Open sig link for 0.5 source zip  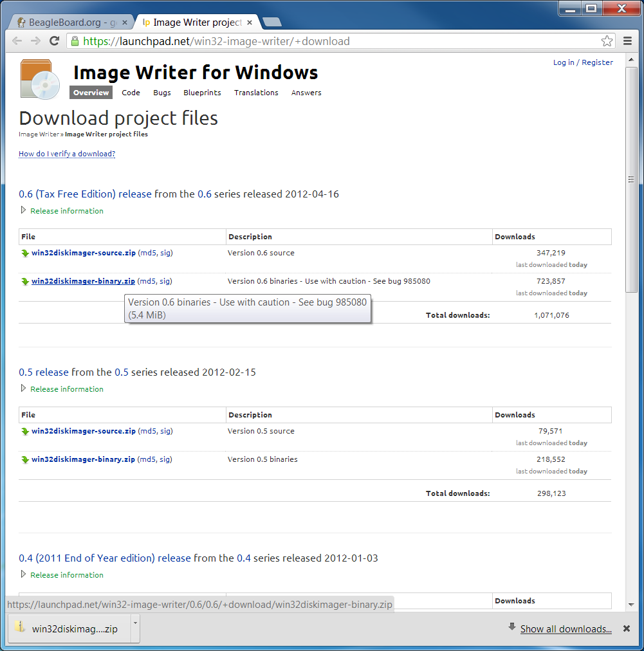click(x=166, y=431)
